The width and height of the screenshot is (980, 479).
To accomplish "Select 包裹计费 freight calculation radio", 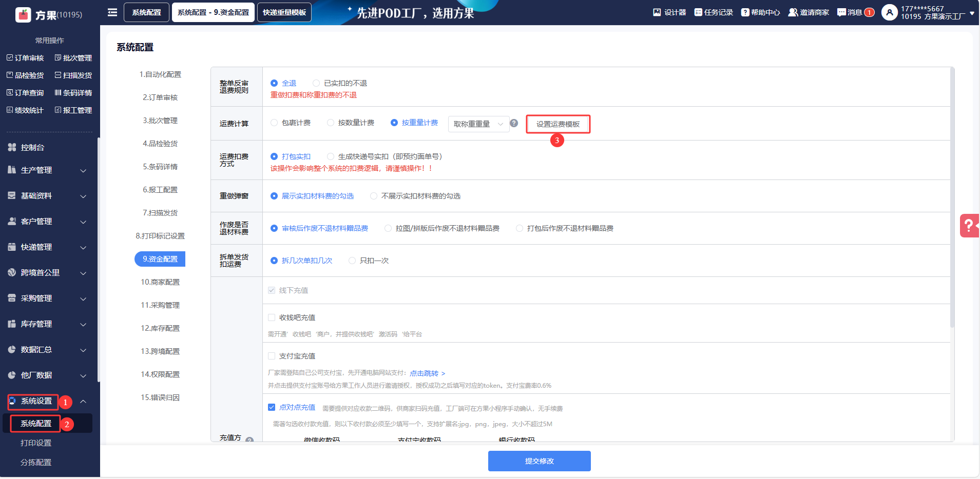I will (274, 123).
